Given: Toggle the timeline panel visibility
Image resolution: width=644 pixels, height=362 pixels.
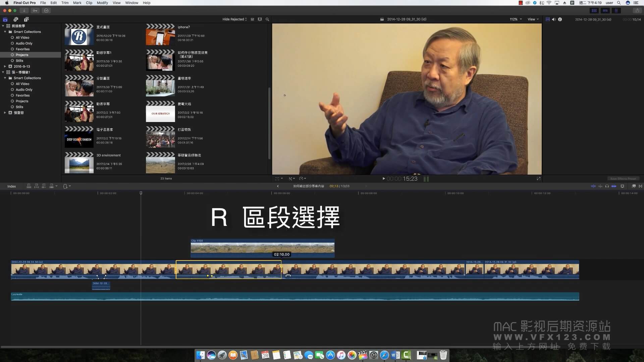Looking at the screenshot, I should [x=605, y=10].
